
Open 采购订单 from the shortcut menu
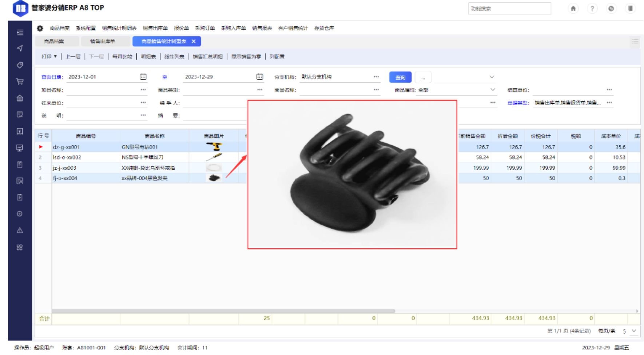205,28
